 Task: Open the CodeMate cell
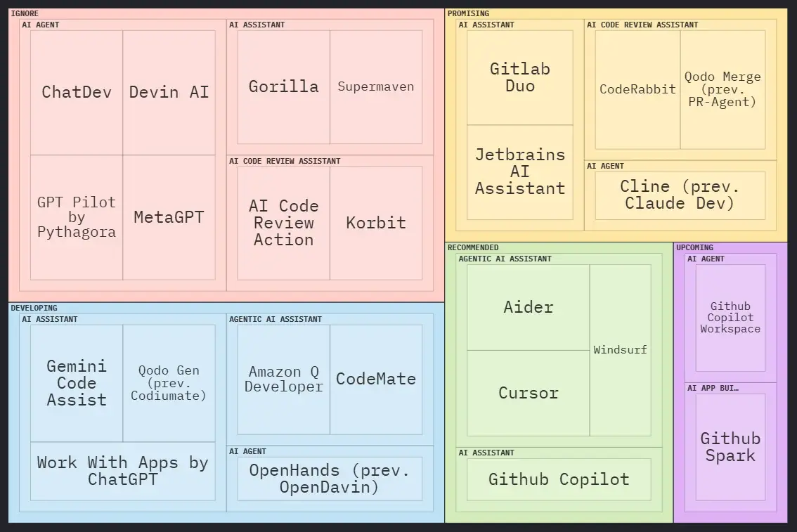pyautogui.click(x=376, y=379)
